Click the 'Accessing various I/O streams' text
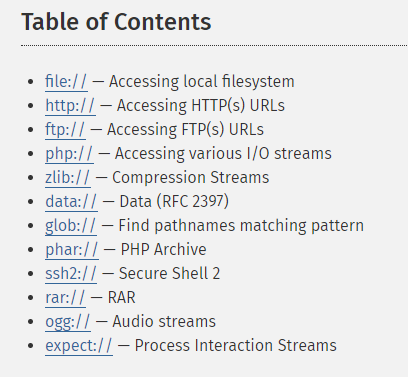Viewport: 408px width, 377px height. (x=223, y=154)
